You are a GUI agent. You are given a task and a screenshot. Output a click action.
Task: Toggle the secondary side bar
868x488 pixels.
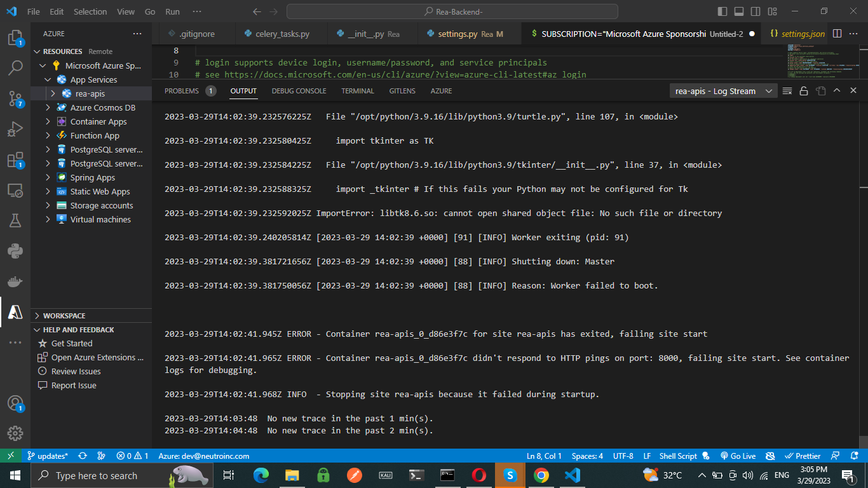755,11
